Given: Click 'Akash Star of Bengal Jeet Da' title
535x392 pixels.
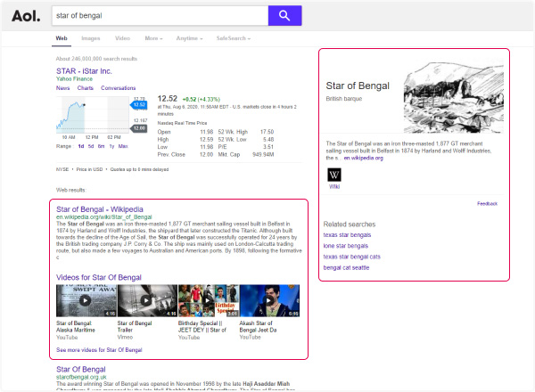Looking at the screenshot, I should click(258, 327).
